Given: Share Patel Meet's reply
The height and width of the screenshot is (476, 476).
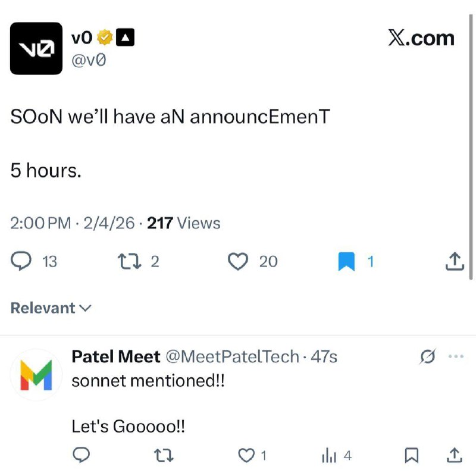Looking at the screenshot, I should click(x=455, y=455).
